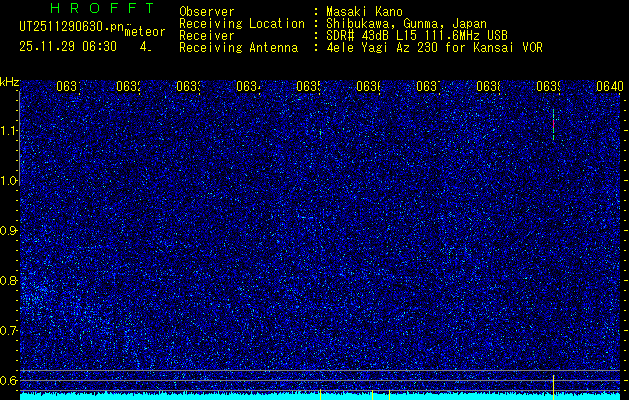Click the yellow 'meteor' label
Screen dimensions: 629x400
145,32
